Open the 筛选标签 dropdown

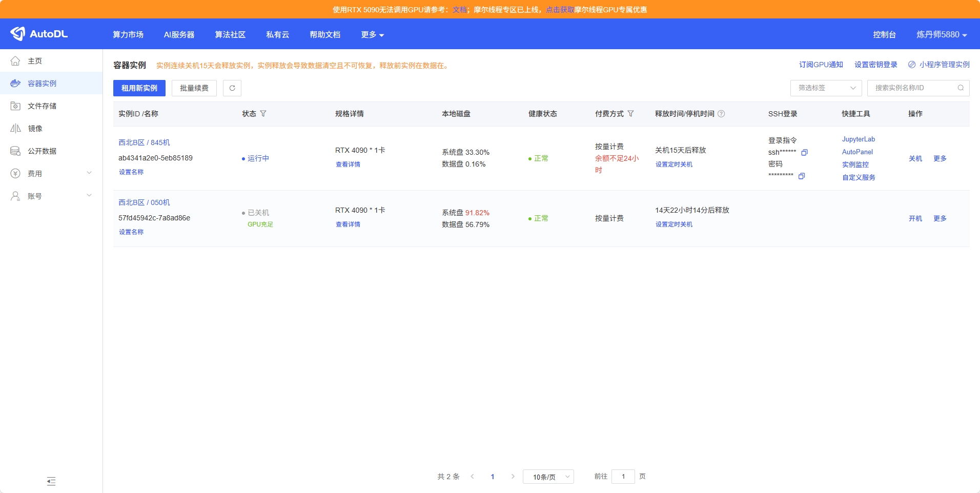(x=825, y=88)
